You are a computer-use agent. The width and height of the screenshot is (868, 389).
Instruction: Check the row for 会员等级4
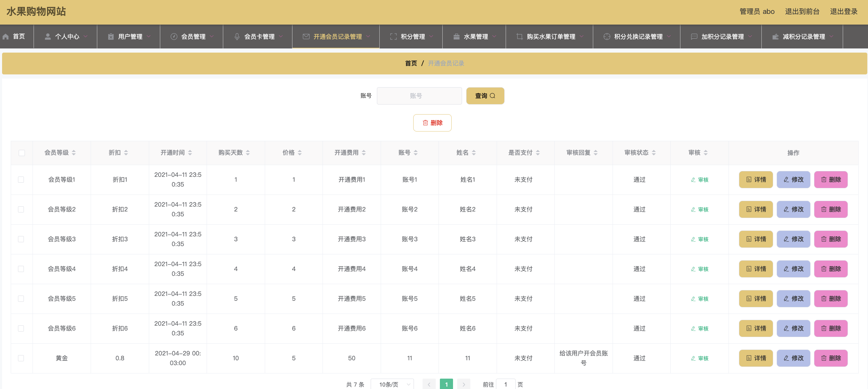click(x=21, y=269)
